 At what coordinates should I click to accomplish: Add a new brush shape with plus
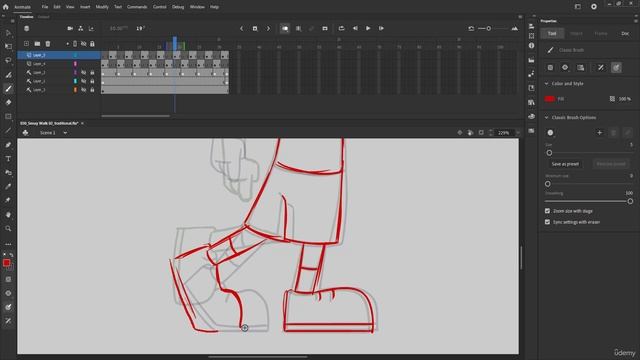pos(599,133)
